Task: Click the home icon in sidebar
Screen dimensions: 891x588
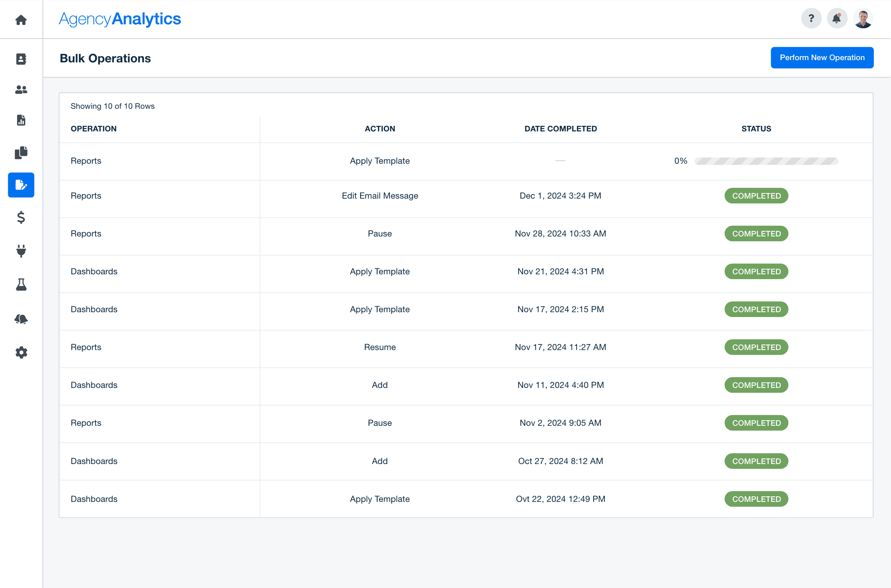Action: (x=21, y=20)
